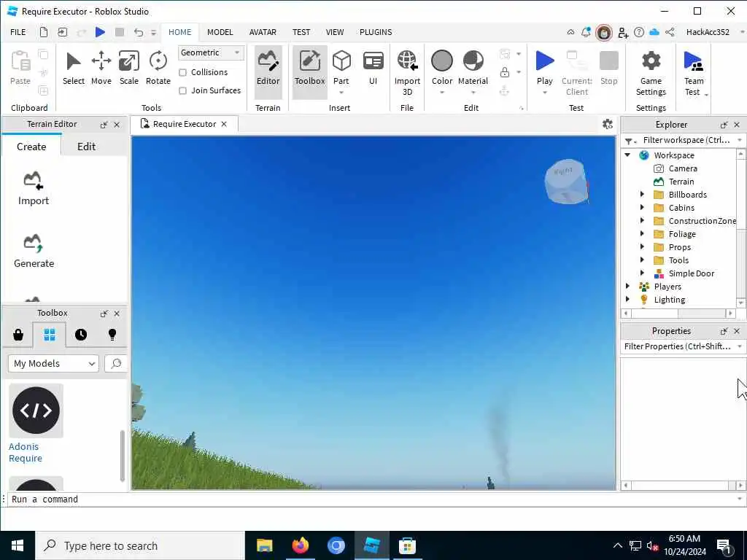Click Team Test button

(693, 74)
